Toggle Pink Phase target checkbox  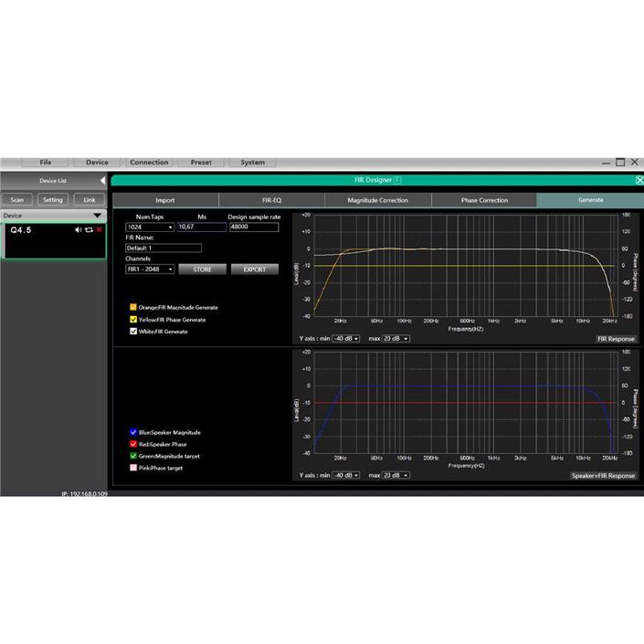click(x=133, y=468)
